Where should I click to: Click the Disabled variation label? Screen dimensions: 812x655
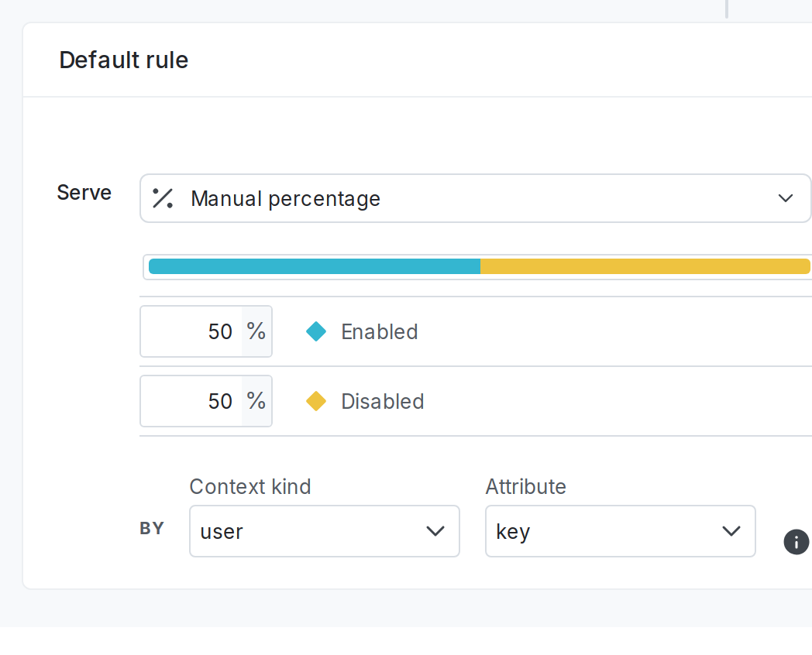pos(383,402)
